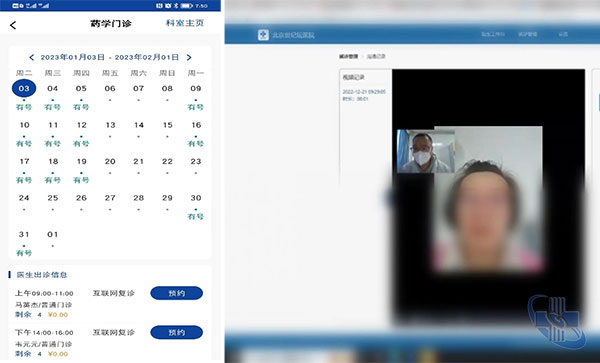Go to previous date range arrow
The image size is (600, 363).
click(31, 57)
